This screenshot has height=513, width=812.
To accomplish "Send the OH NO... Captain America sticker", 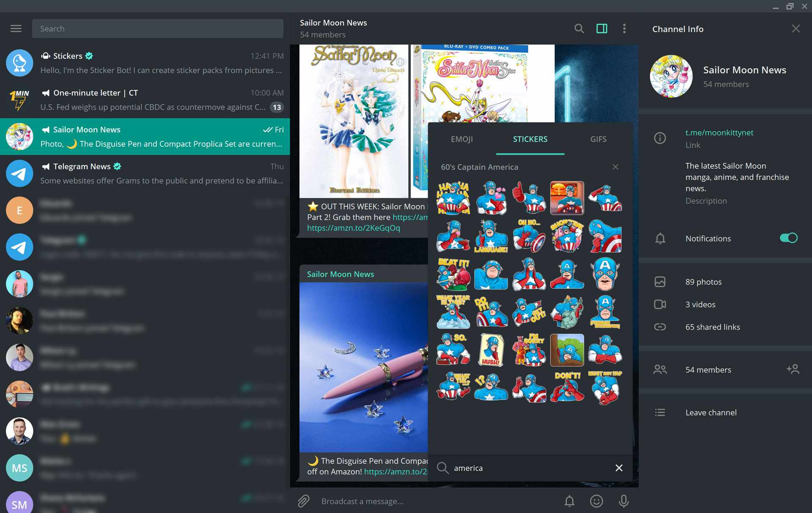I will click(529, 236).
